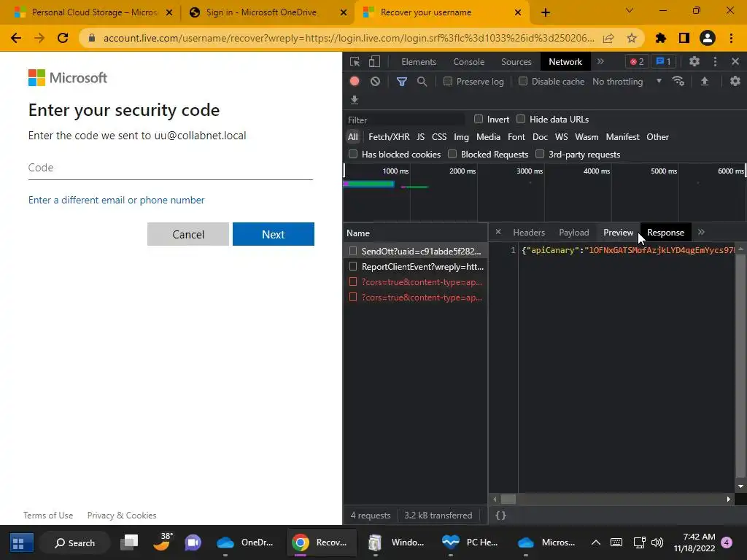Open Chrome extensions puzzle icon

tap(661, 38)
